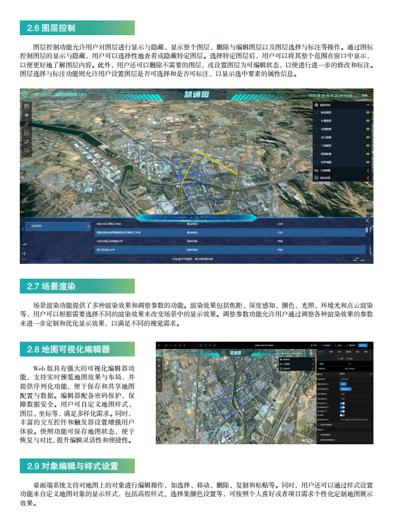The width and height of the screenshot is (405, 532).
Task: Expand the last layer panel section in the editor map
Action: point(313,368)
